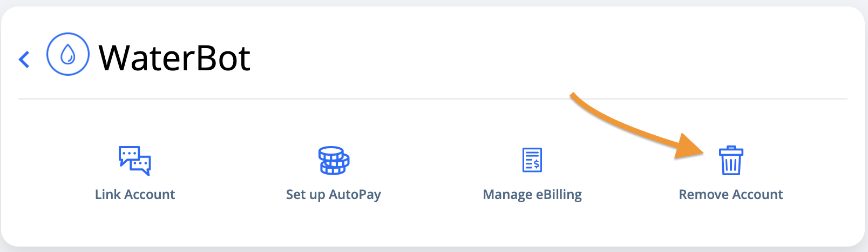Choose the Remove Account text link
The image size is (868, 252).
tap(731, 195)
